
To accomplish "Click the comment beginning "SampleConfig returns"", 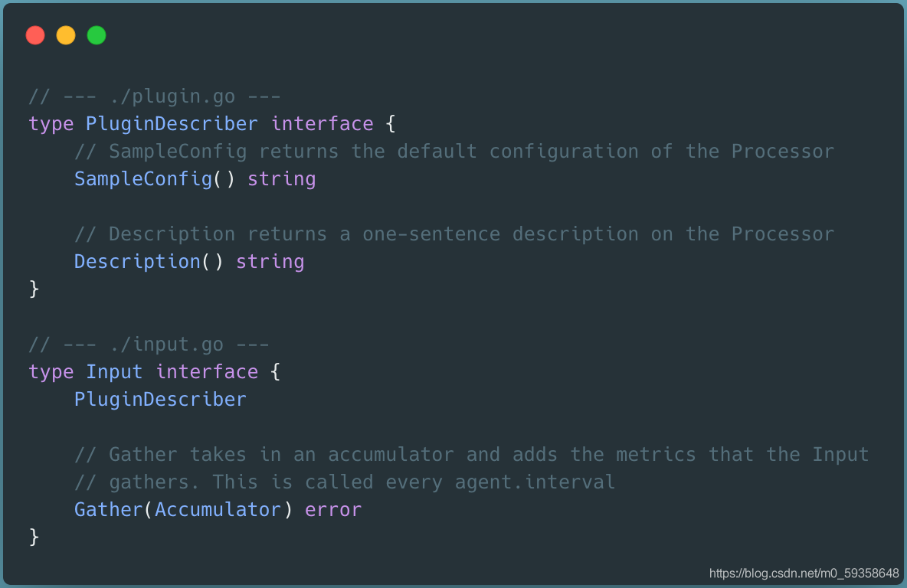I will 453,152.
